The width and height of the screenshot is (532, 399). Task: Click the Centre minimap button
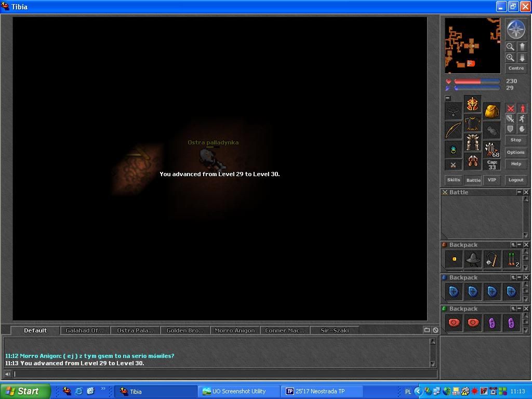pyautogui.click(x=516, y=68)
